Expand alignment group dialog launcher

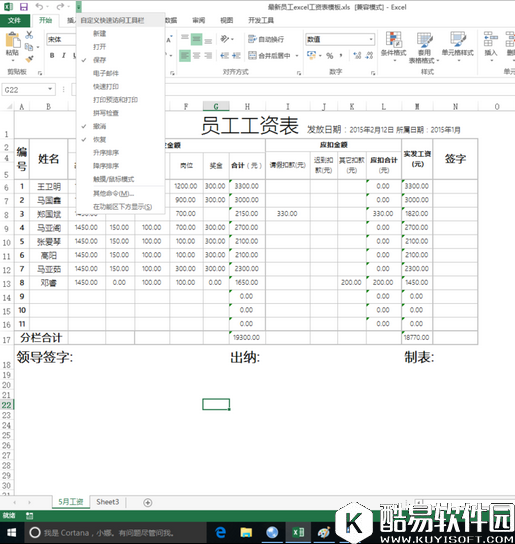(299, 73)
